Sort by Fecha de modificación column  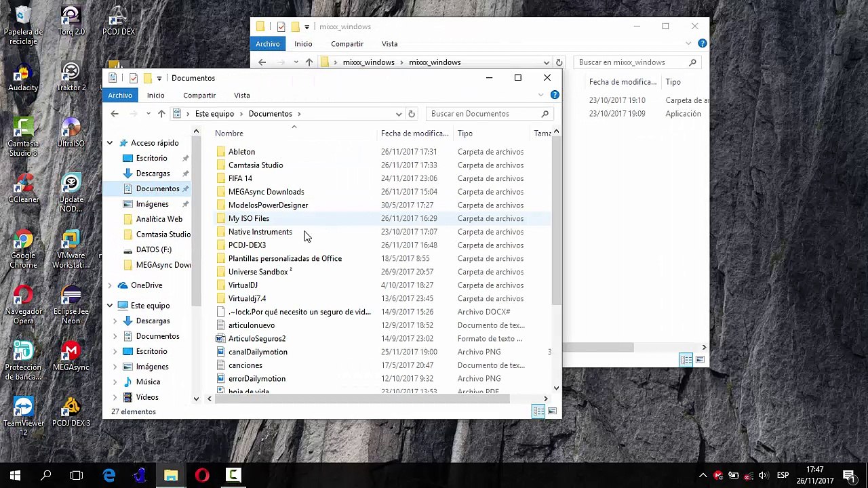pyautogui.click(x=415, y=134)
